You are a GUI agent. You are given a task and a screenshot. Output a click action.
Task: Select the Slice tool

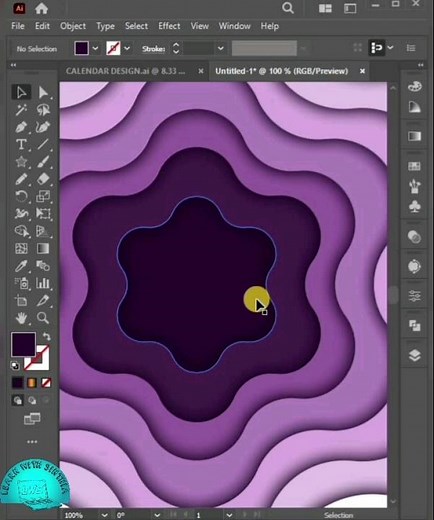coord(43,301)
